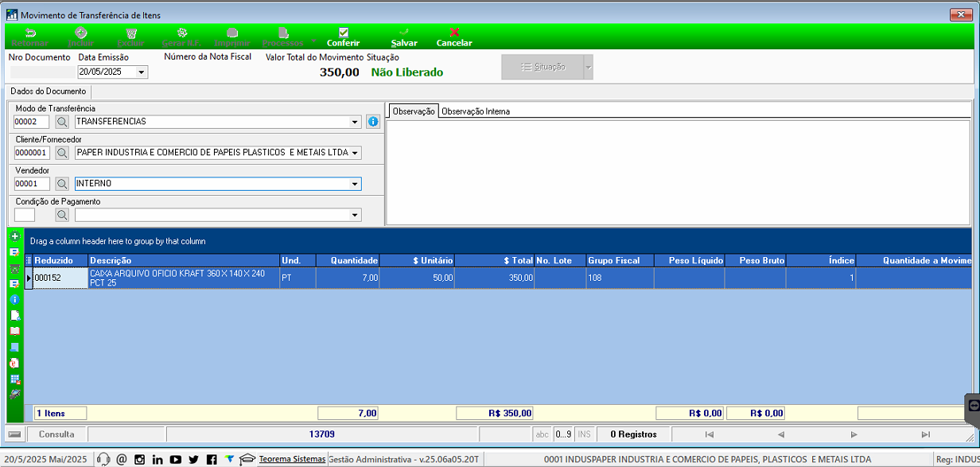The image size is (980, 467).
Task: Open the Teorema Sistemas link
Action: pyautogui.click(x=292, y=459)
